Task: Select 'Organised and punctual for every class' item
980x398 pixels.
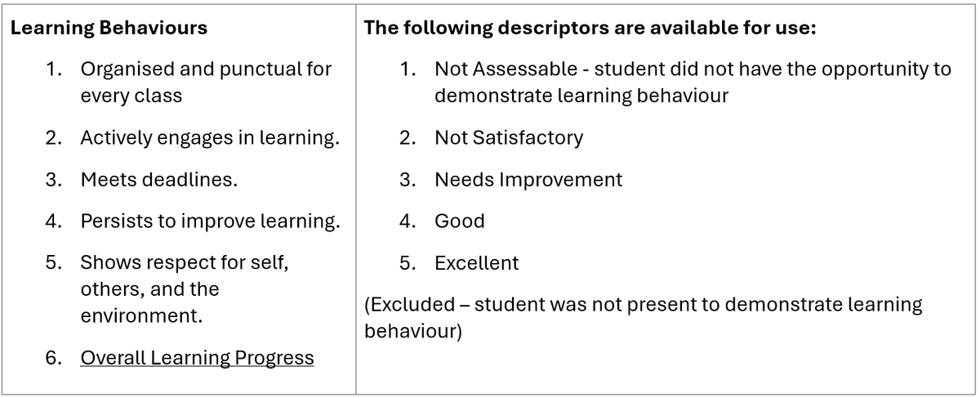Action: click(205, 82)
